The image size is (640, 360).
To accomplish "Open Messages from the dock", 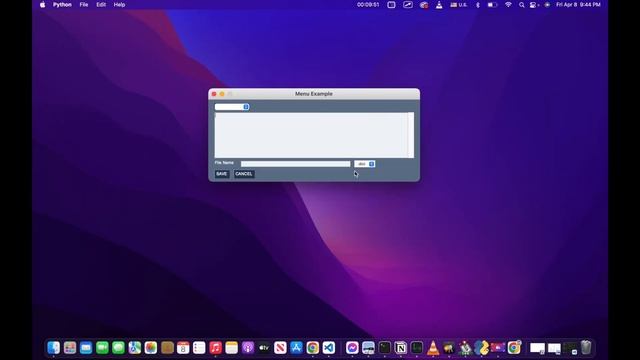I will 118,348.
